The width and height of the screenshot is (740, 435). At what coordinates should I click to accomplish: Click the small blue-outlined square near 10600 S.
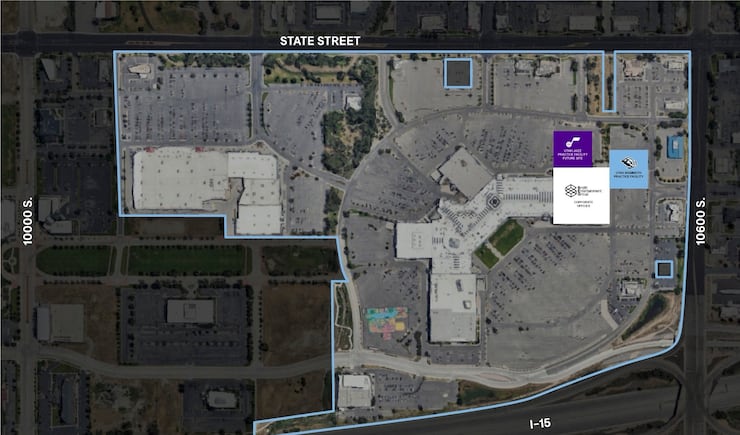664,269
